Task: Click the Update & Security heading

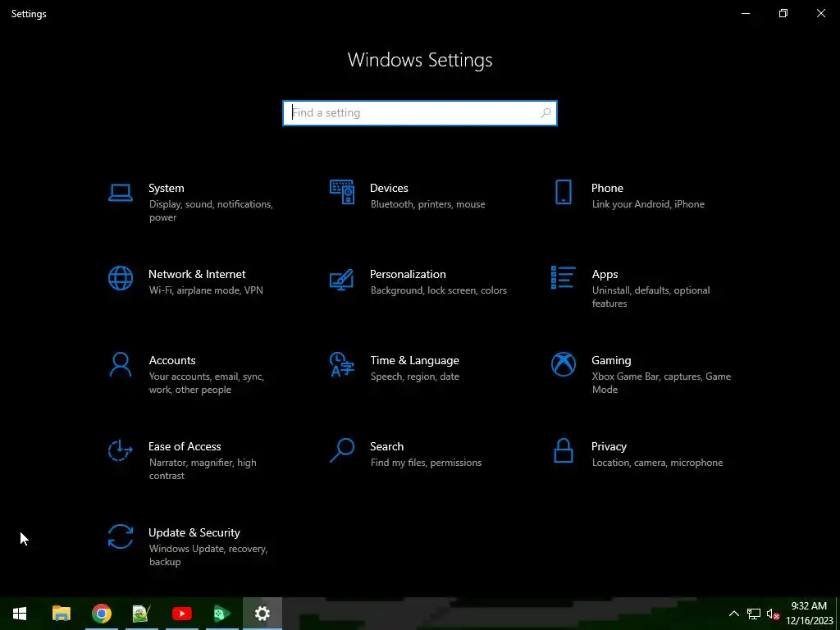Action: 194,533
